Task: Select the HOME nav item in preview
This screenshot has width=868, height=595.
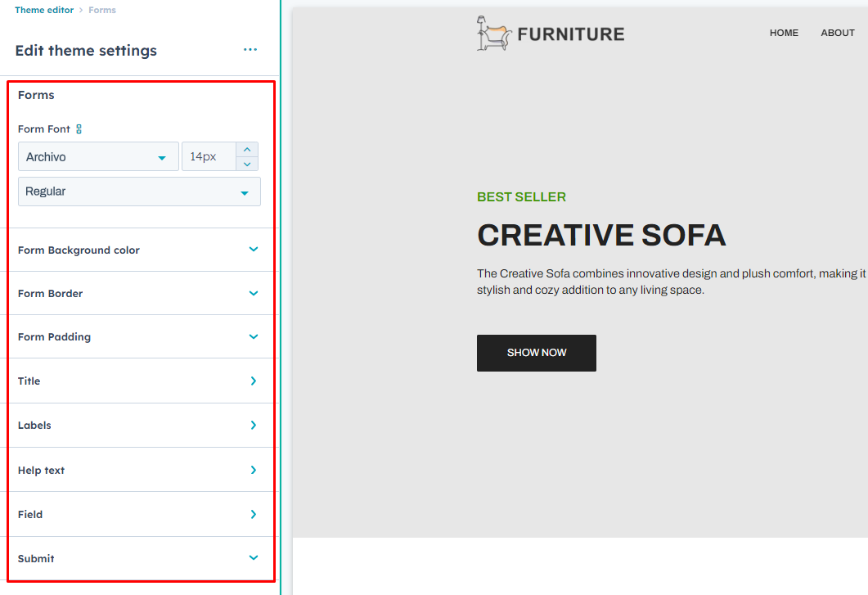Action: tap(784, 33)
